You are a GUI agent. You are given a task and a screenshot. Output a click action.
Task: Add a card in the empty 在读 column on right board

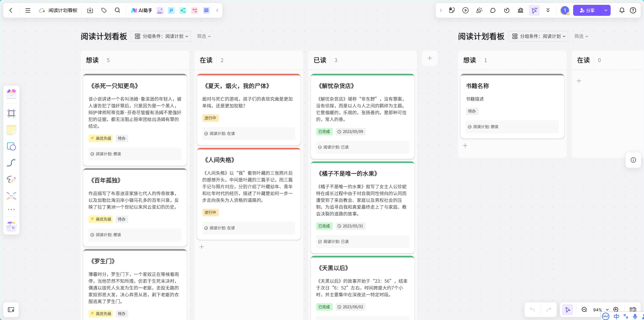579,81
